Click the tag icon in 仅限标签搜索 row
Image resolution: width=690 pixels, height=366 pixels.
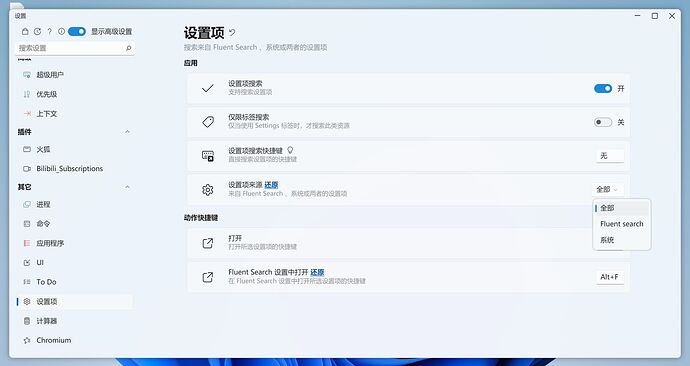pyautogui.click(x=208, y=122)
